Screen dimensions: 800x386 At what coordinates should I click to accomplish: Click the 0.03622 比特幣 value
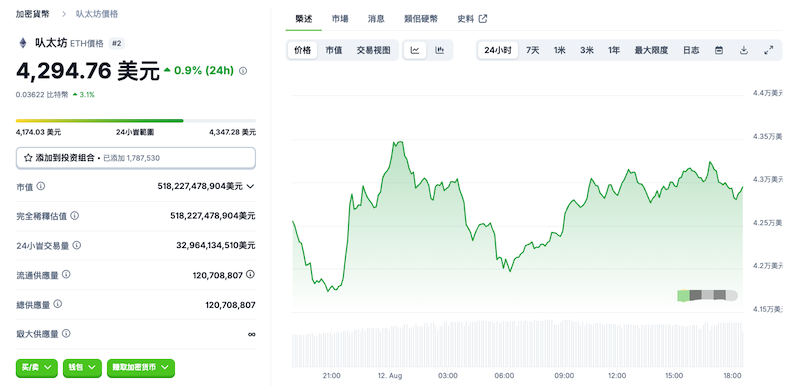(42, 94)
